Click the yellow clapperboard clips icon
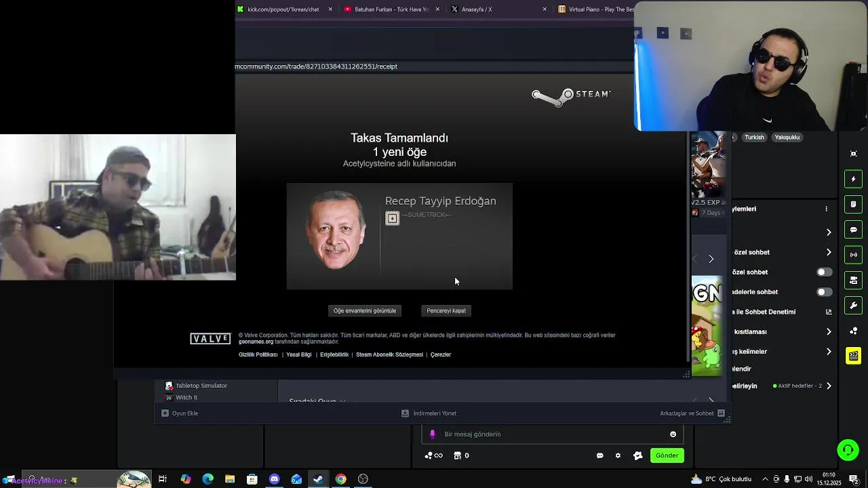The width and height of the screenshot is (868, 488). pos(854,356)
